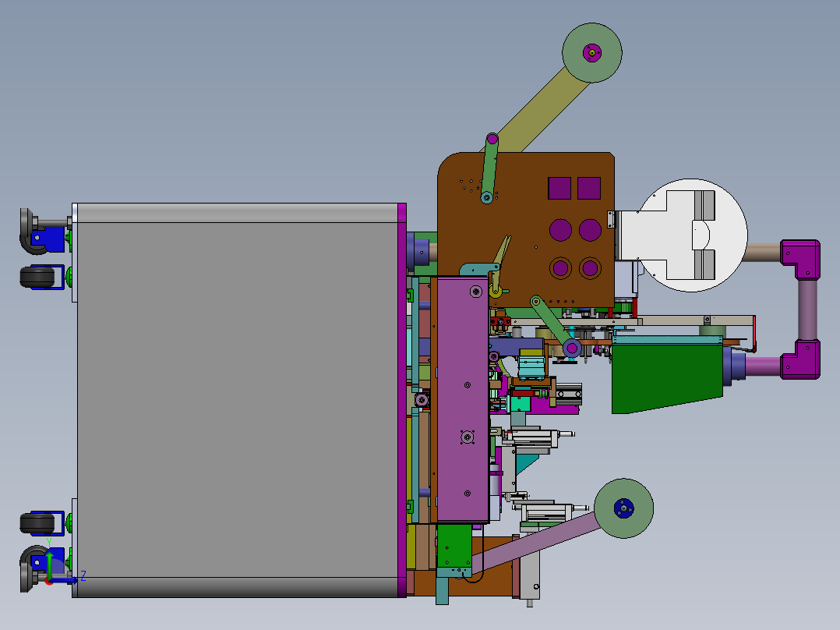Pick the purple roller on the diagonal green arm

click(x=572, y=349)
